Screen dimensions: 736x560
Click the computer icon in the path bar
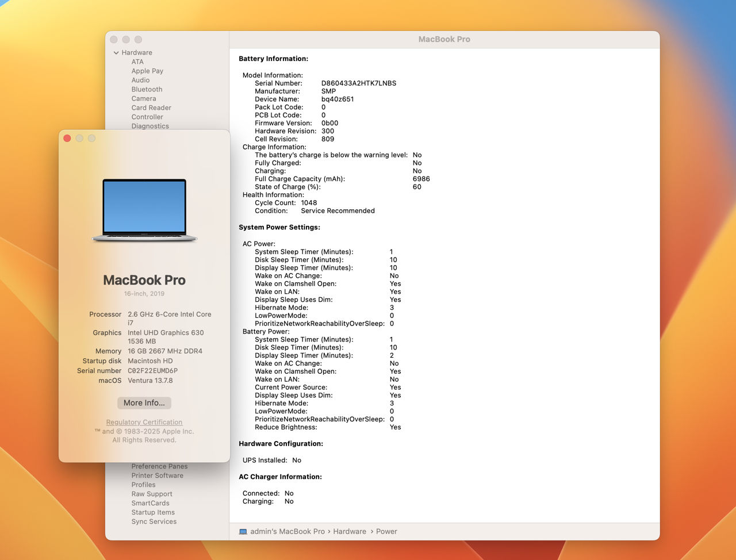point(243,532)
